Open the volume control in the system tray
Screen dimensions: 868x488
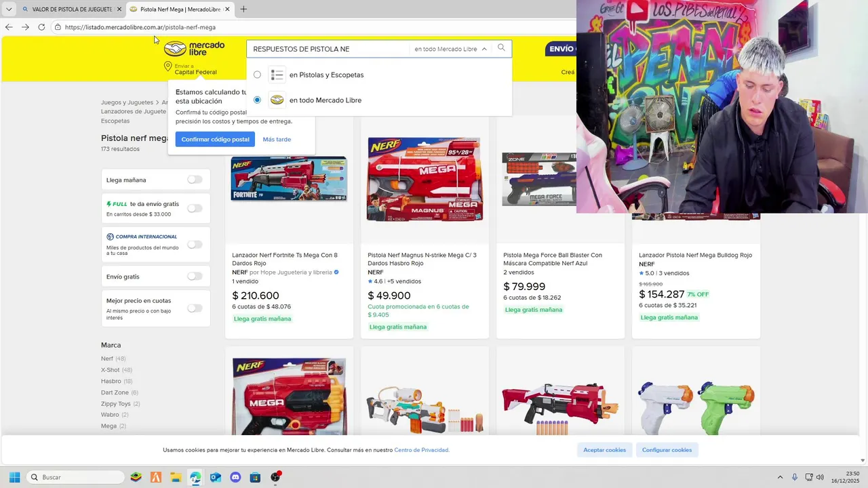pyautogui.click(x=820, y=477)
